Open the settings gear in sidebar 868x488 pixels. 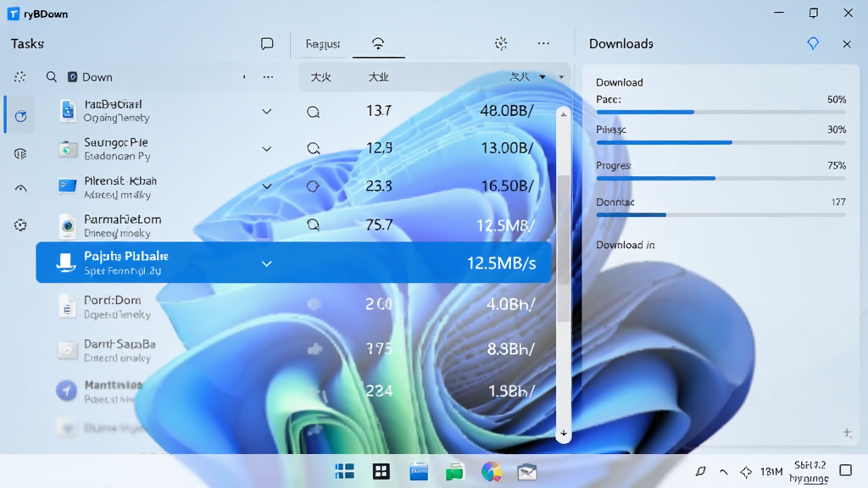(x=20, y=225)
